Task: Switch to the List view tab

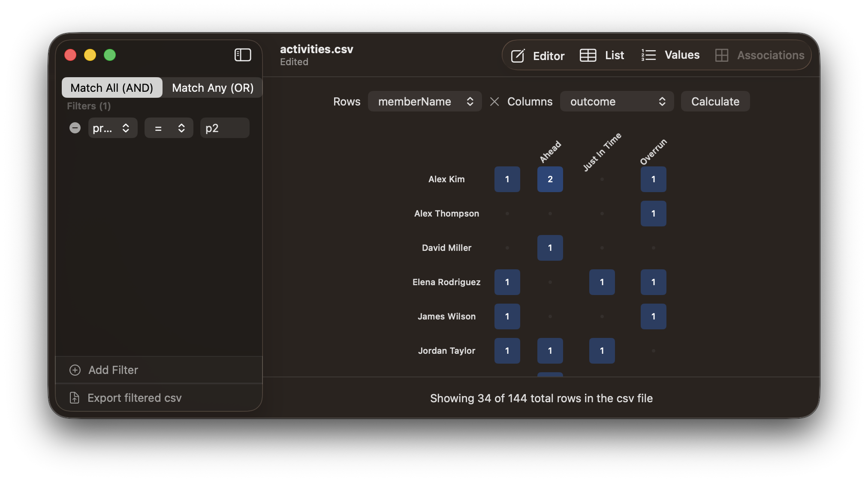Action: click(x=614, y=55)
